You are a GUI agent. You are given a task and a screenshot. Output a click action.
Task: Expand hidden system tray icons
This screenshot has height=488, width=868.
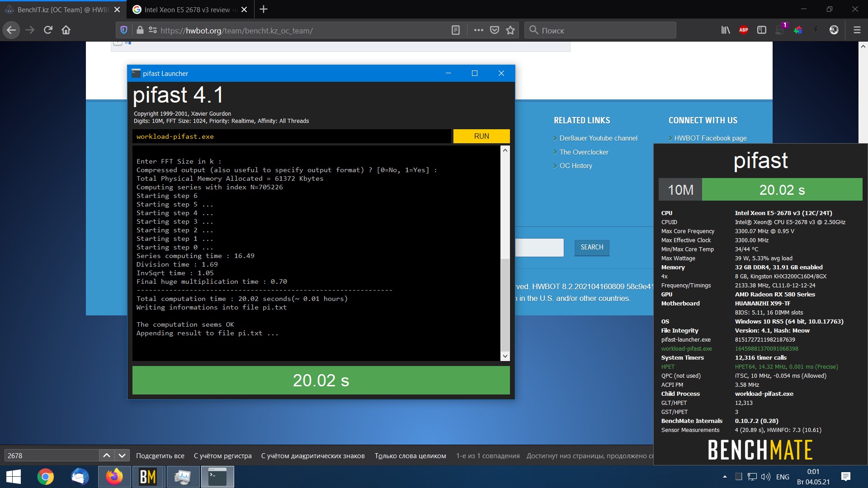click(x=725, y=477)
